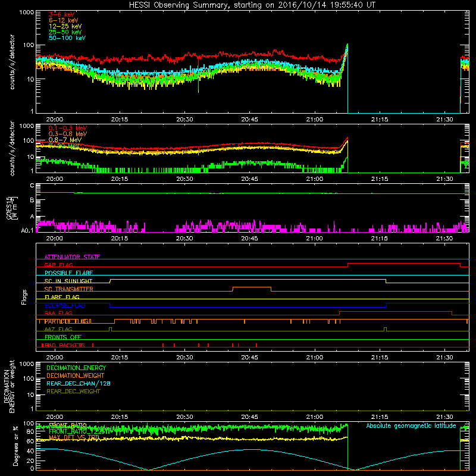Click the "AAZ FLAG" label
Image resolution: width=476 pixels, height=476 pixels.
pos(58,329)
